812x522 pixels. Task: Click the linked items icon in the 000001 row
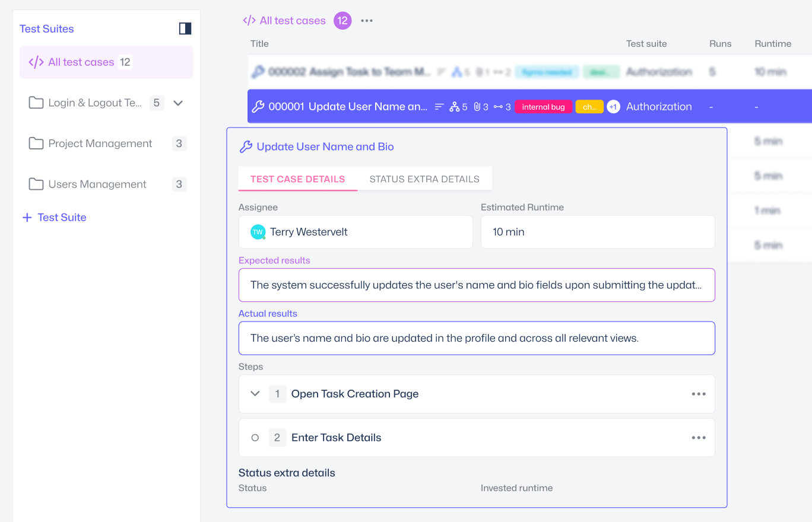498,107
